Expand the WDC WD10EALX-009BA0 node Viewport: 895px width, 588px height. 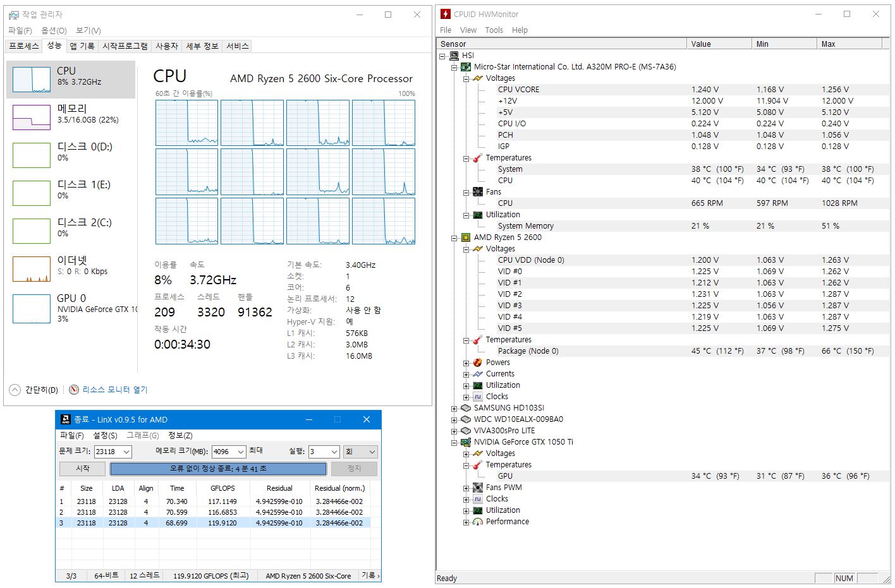pyautogui.click(x=454, y=420)
